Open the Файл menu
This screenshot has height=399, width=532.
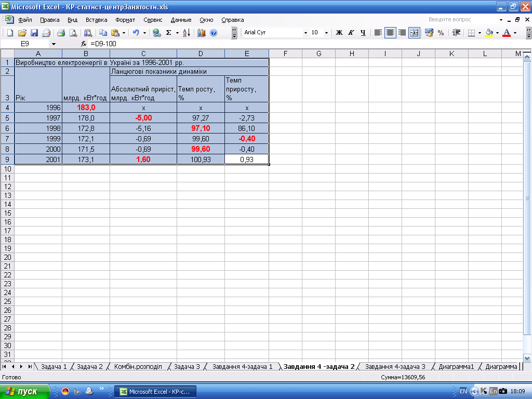pyautogui.click(x=25, y=20)
